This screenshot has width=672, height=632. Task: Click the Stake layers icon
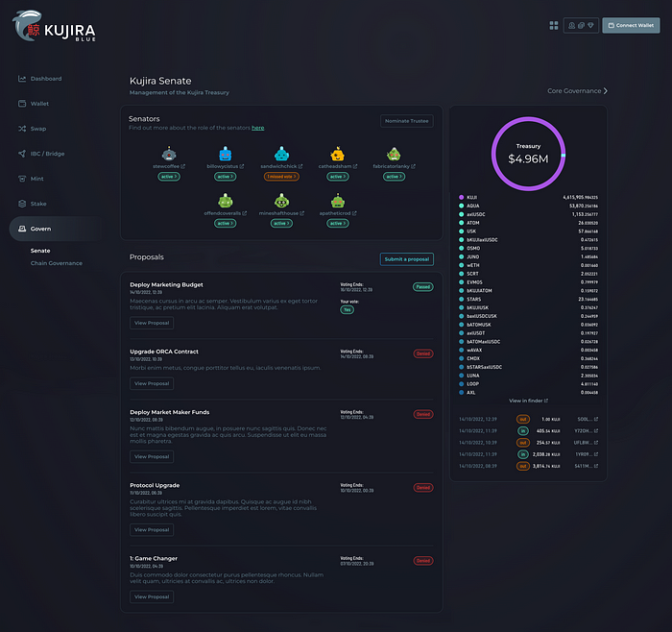22,204
